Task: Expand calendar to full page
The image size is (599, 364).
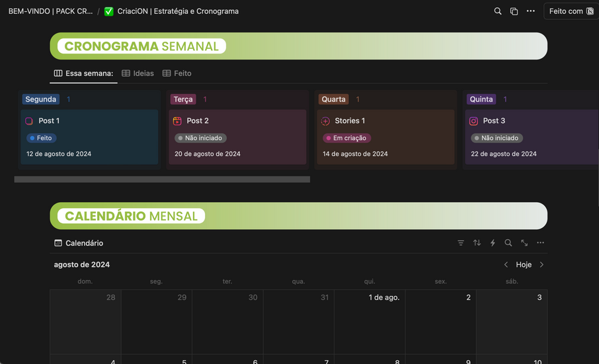Action: [524, 242]
